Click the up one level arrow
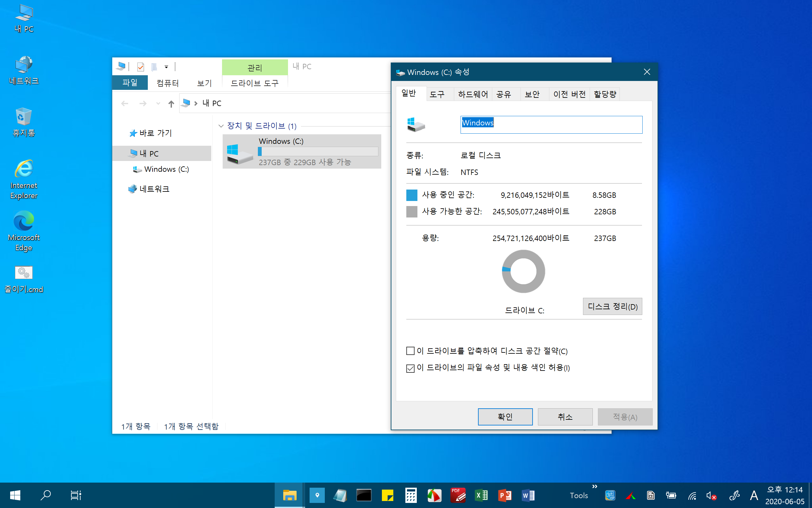Screen dimensions: 812x508 [171, 104]
